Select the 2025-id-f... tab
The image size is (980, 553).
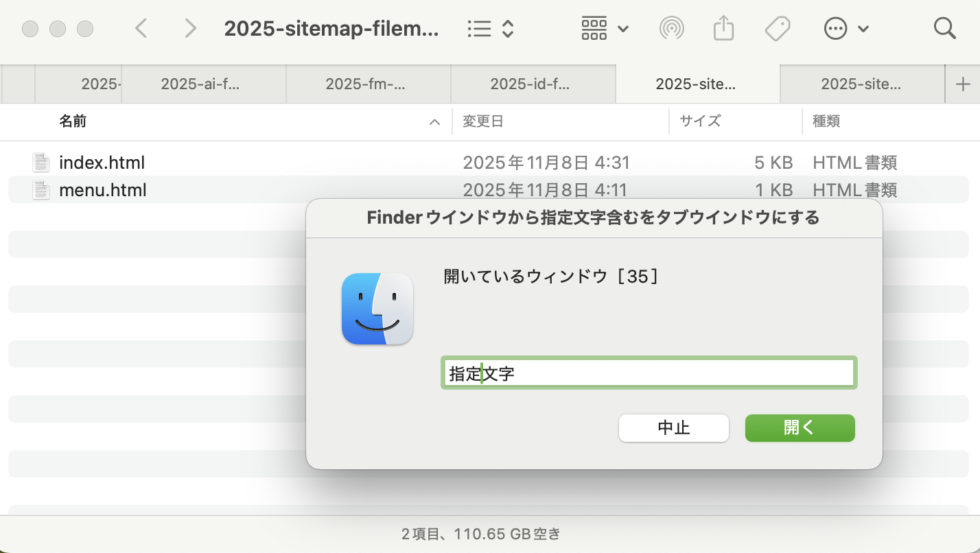(530, 84)
